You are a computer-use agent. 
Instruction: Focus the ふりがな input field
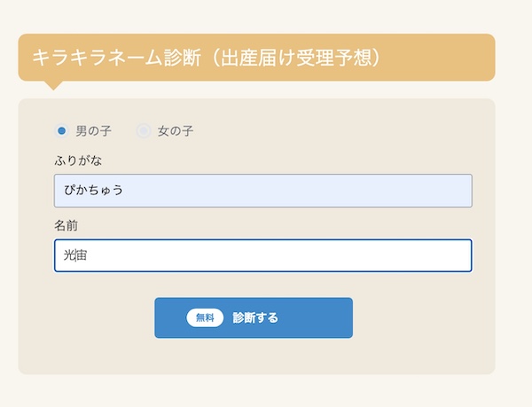pos(262,191)
